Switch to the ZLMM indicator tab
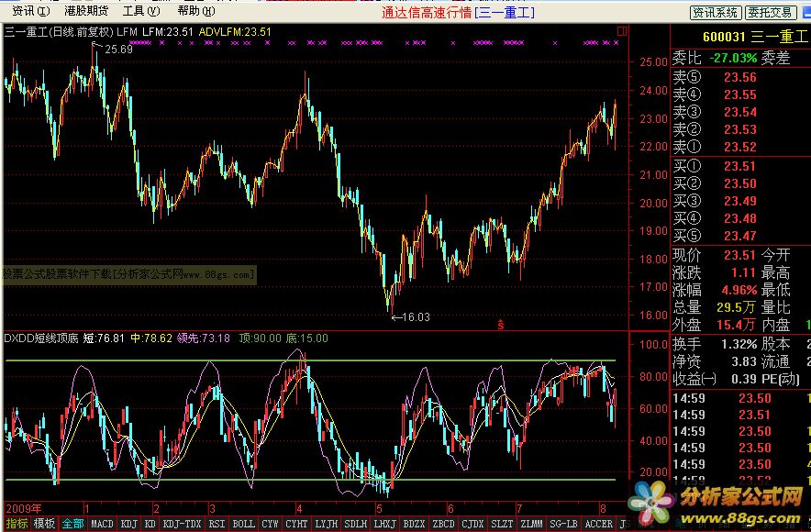Image resolution: width=811 pixels, height=532 pixels. point(531,524)
